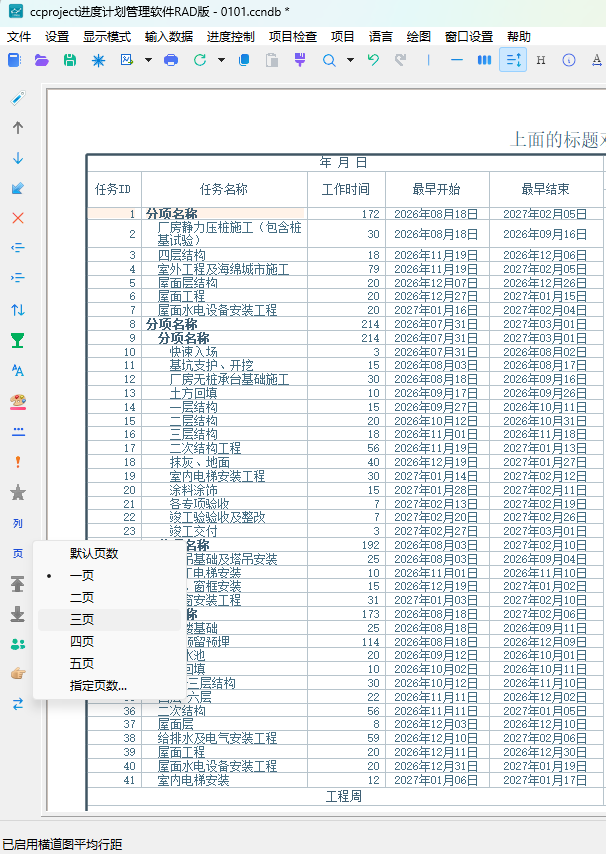
Task: Expand the dropdown arrow beside the magnifier
Action: click(x=350, y=60)
